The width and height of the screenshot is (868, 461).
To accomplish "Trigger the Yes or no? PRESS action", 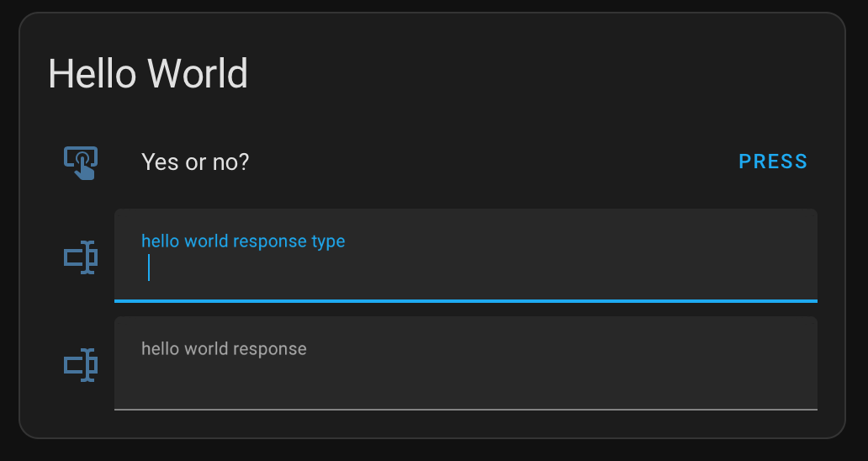I will (773, 162).
